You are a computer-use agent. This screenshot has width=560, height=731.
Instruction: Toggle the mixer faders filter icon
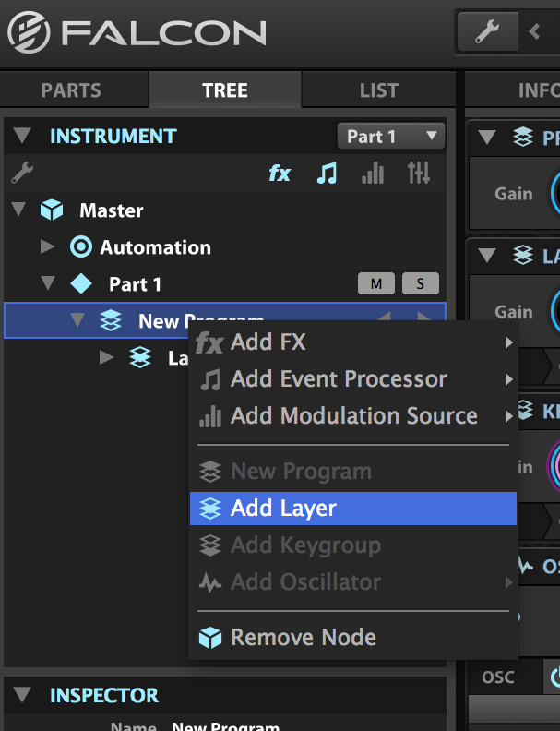[419, 173]
